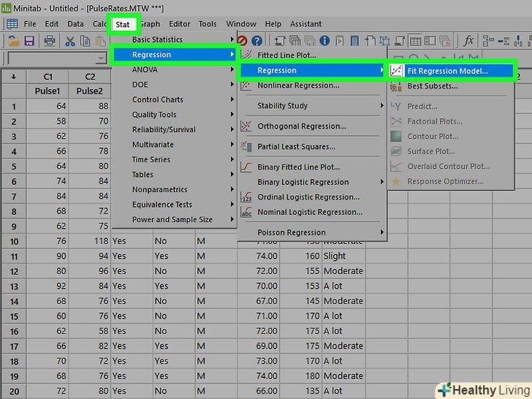The height and width of the screenshot is (399, 532).
Task: Open the toolbar combo box dropdown arrow
Action: 102,58
